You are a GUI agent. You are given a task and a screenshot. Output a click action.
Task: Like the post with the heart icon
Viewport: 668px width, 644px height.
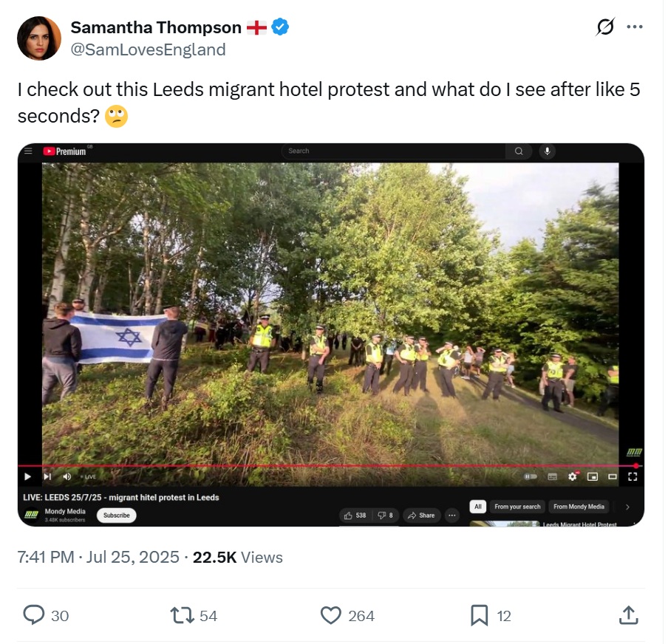(330, 615)
